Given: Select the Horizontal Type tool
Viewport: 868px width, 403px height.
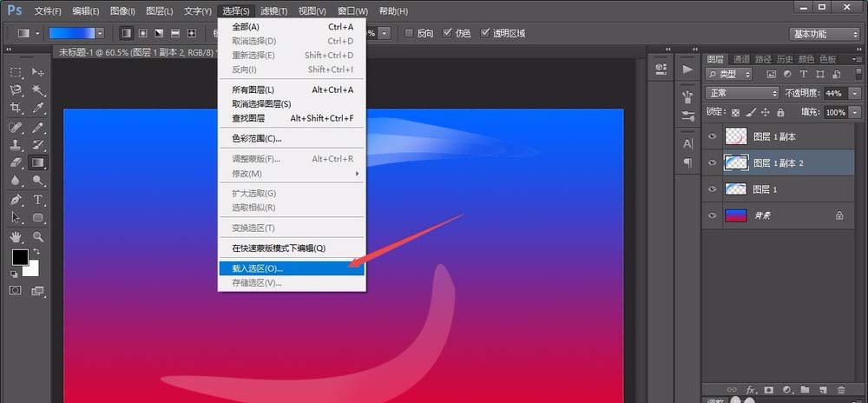Looking at the screenshot, I should click(38, 200).
